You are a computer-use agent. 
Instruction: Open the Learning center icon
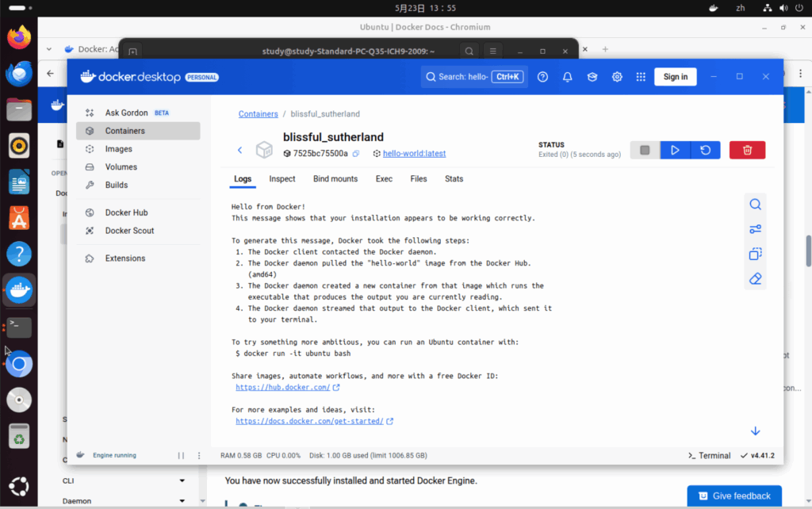pos(592,77)
